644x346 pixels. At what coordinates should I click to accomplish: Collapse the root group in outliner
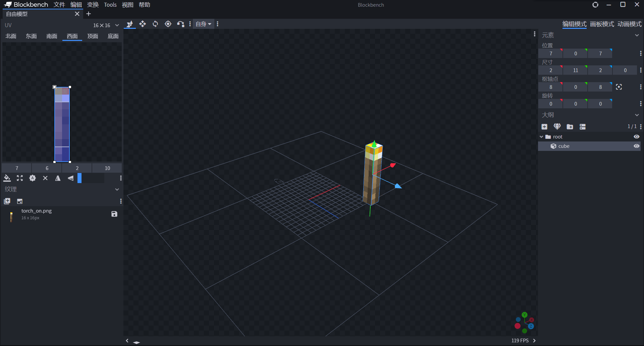[541, 137]
